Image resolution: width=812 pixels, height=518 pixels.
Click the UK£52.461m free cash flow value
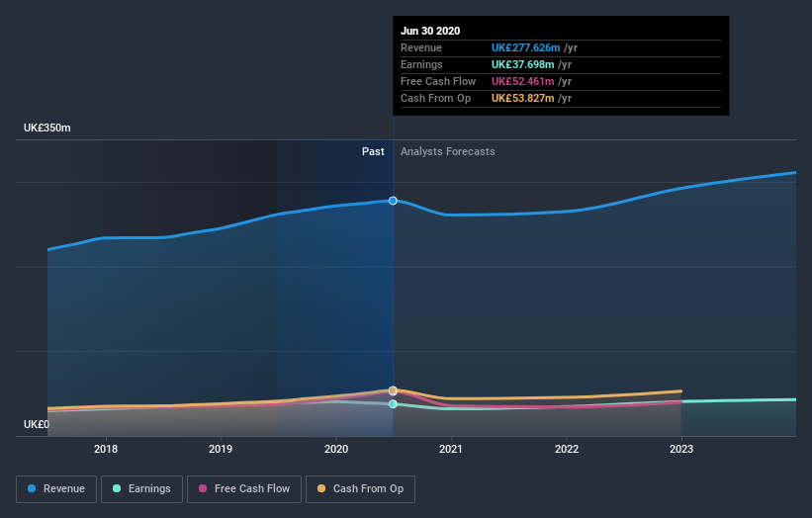(x=522, y=81)
